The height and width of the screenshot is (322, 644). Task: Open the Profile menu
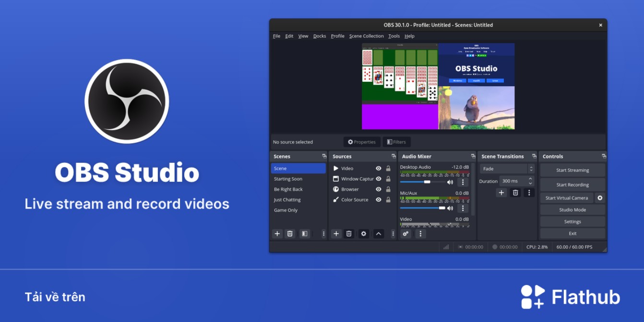tap(337, 36)
